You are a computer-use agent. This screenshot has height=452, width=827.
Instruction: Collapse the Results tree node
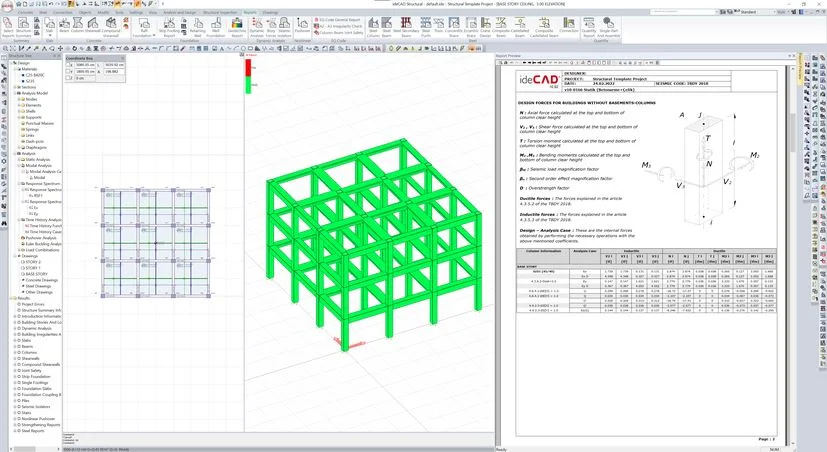pyautogui.click(x=12, y=298)
